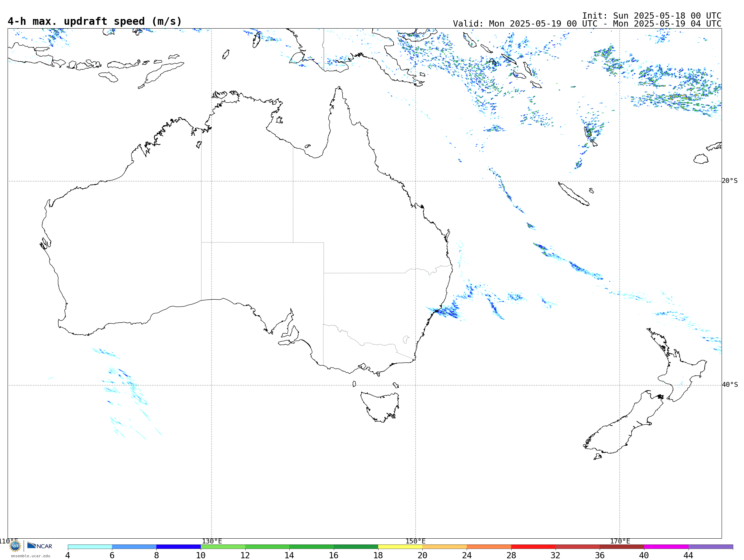Viewport: 744px width, 560px height.
Task: Click the NCAR logo
Action: [40, 546]
